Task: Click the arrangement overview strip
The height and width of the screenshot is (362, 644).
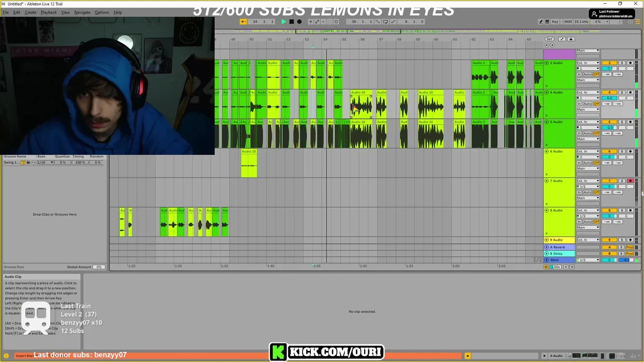Action: 375,32
